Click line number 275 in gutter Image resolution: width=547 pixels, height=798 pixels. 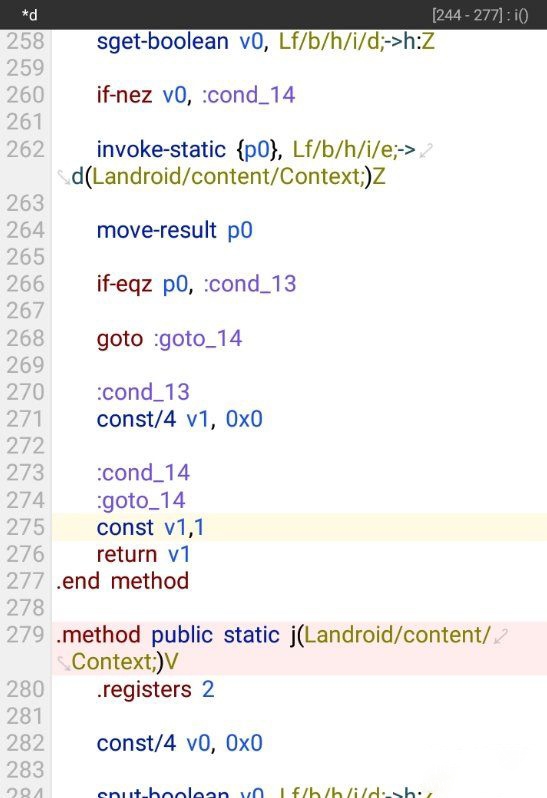tap(25, 527)
